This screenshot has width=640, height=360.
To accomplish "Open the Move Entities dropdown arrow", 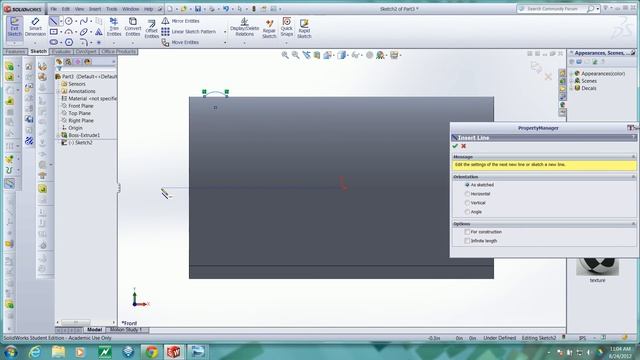I will (x=225, y=42).
